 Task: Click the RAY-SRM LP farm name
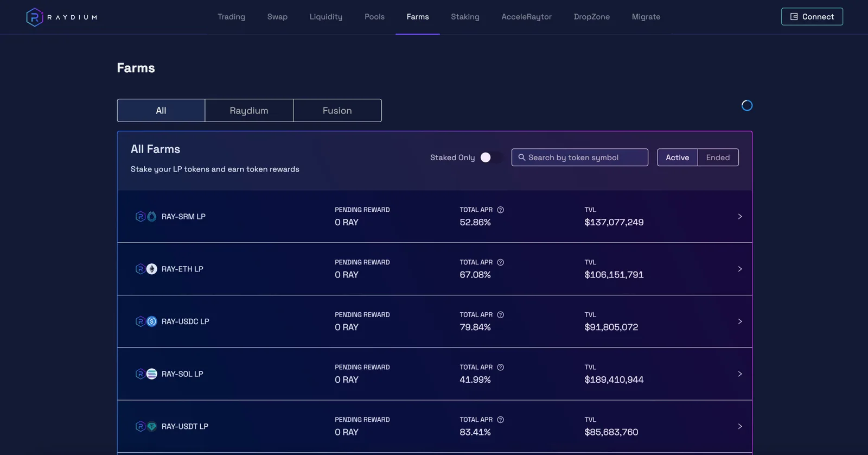coord(183,217)
